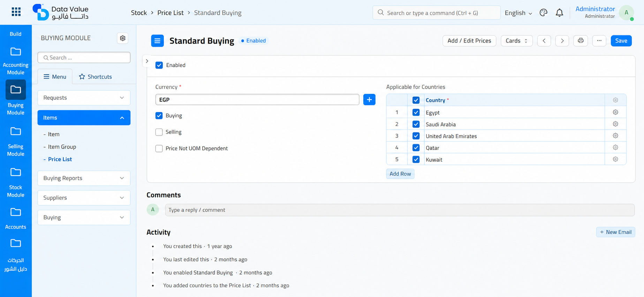Click Build in the left sidebar
Image resolution: width=644 pixels, height=297 pixels.
(16, 34)
